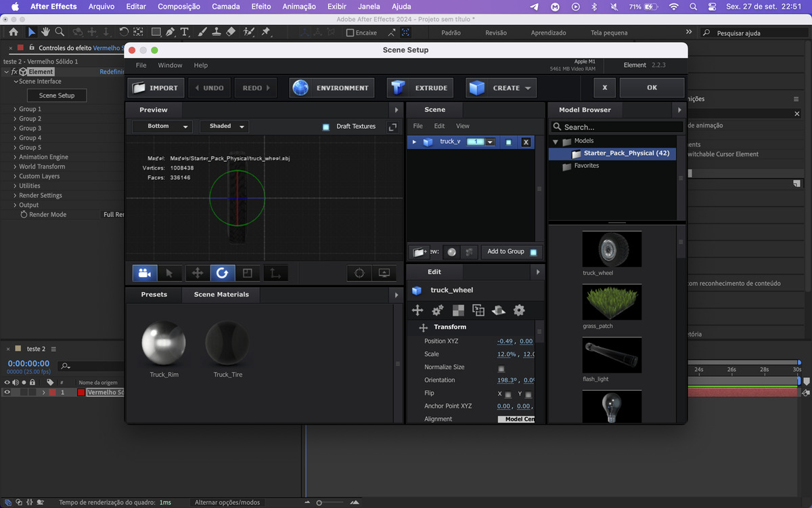Open the Scene Setup Help menu
The height and width of the screenshot is (508, 812).
tap(201, 66)
